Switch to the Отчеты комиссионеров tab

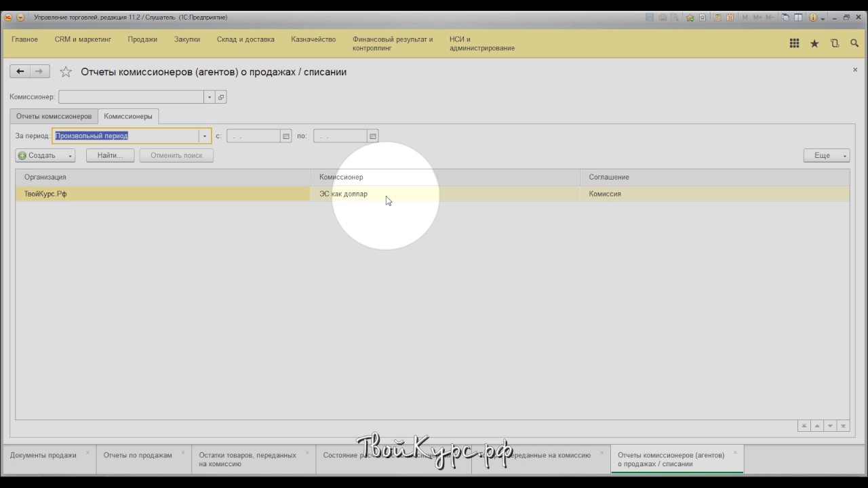tap(54, 117)
